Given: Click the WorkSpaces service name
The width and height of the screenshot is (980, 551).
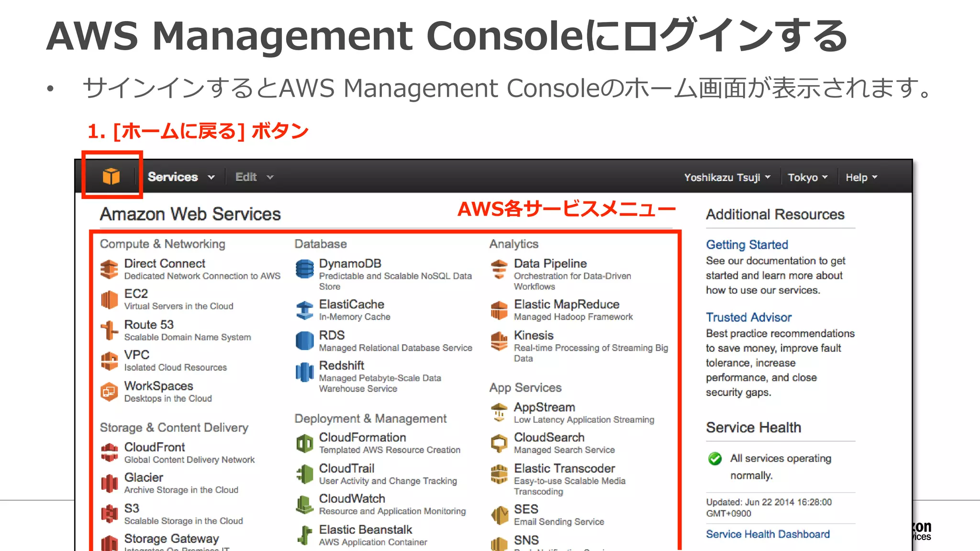Looking at the screenshot, I should [158, 386].
